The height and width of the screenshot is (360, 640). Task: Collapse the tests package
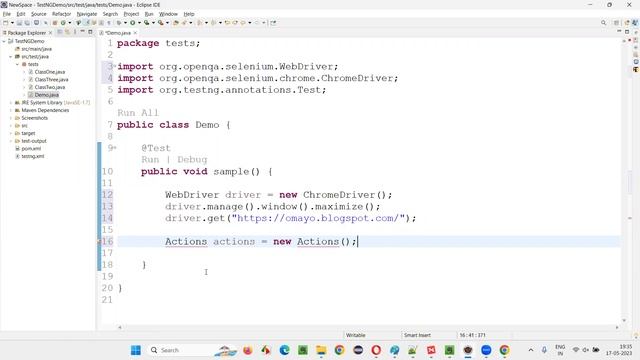(18, 64)
